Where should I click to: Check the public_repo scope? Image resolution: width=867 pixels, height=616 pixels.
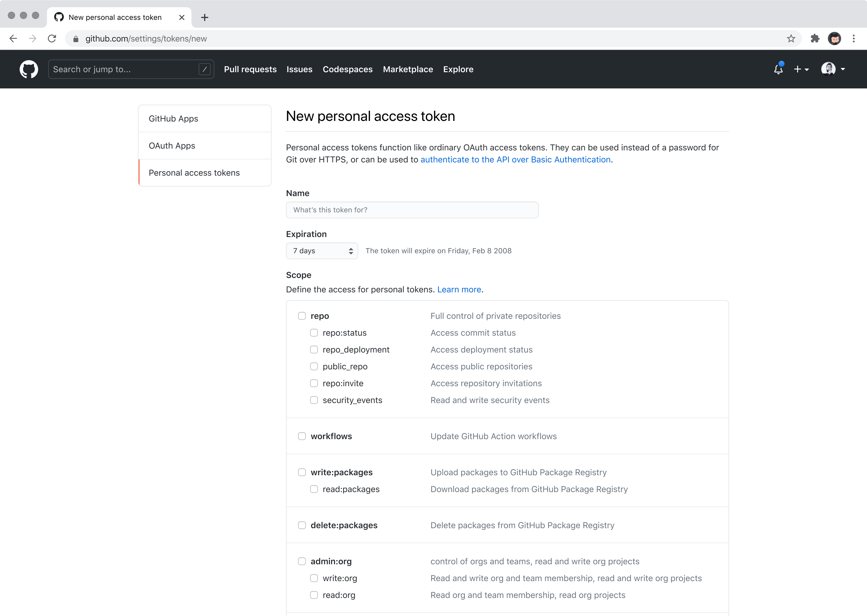coord(314,366)
